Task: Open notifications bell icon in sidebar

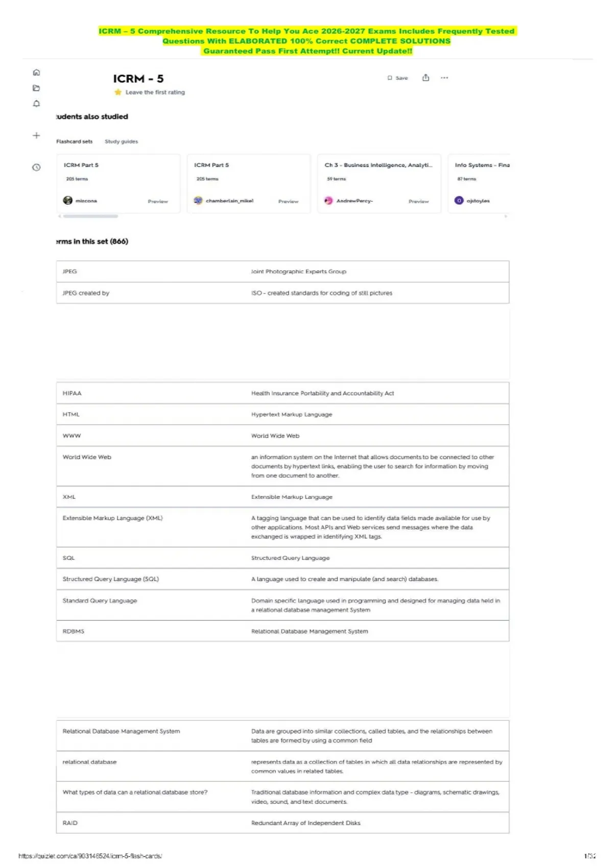Action: click(x=36, y=104)
